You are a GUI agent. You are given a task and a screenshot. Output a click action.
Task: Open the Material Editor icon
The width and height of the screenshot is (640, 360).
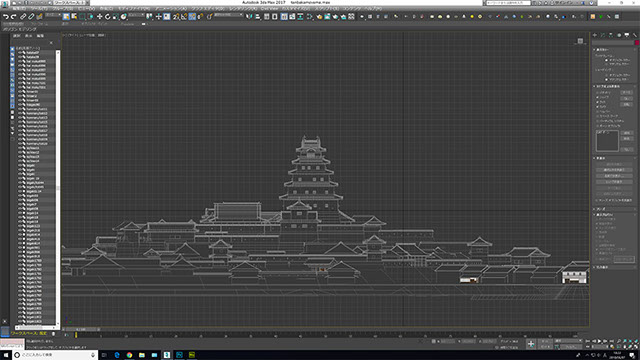tap(310, 17)
